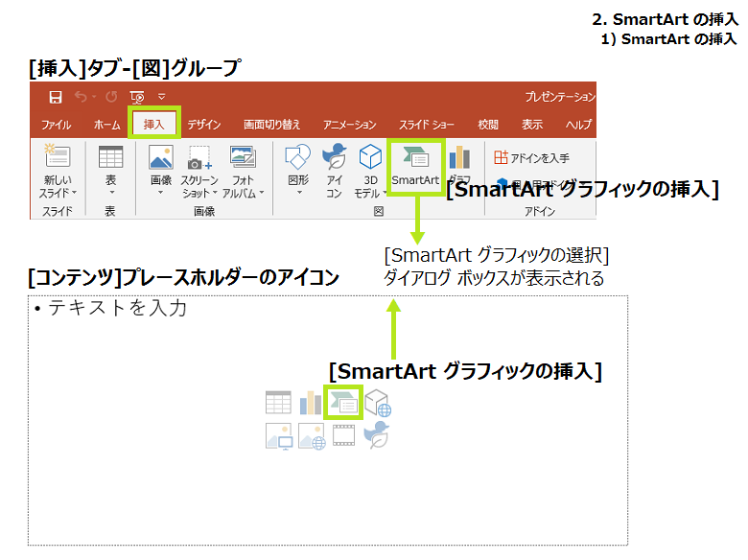Select the 挿入 ribbon tab

(154, 125)
